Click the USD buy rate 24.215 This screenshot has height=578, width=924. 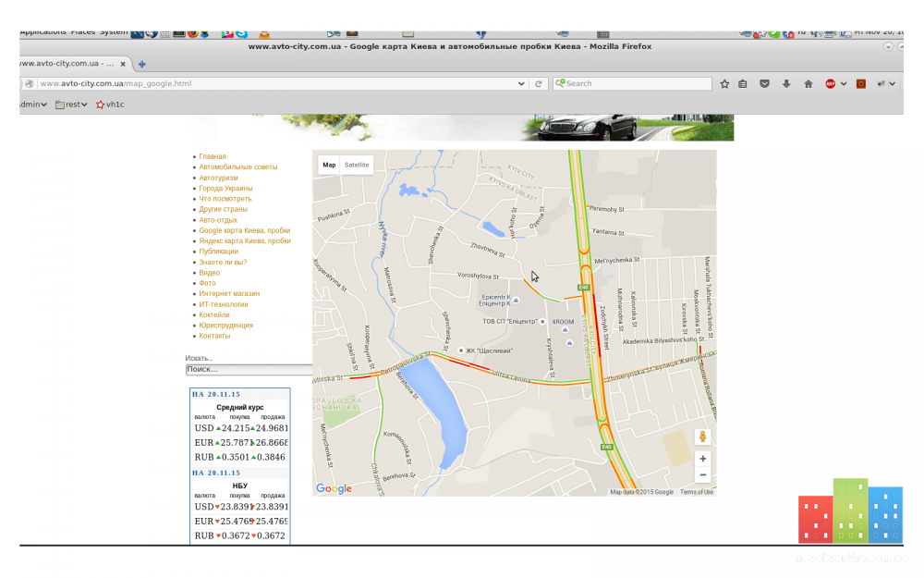click(x=235, y=428)
